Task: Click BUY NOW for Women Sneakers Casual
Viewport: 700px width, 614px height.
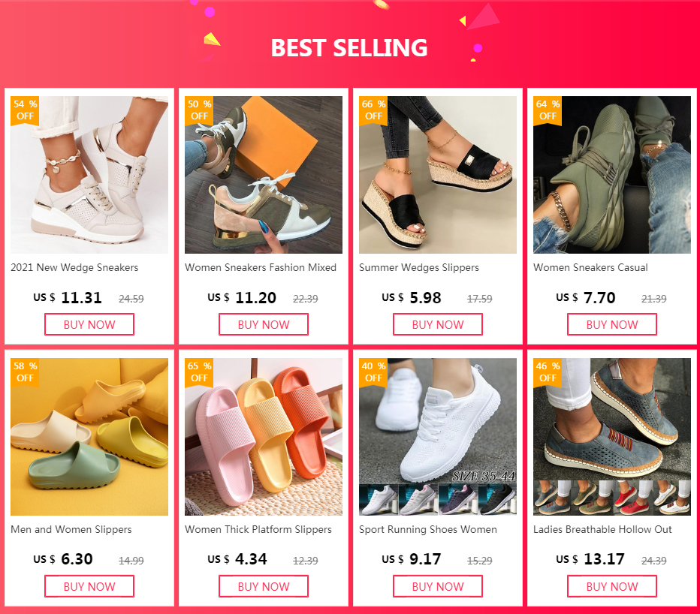Action: coord(612,324)
